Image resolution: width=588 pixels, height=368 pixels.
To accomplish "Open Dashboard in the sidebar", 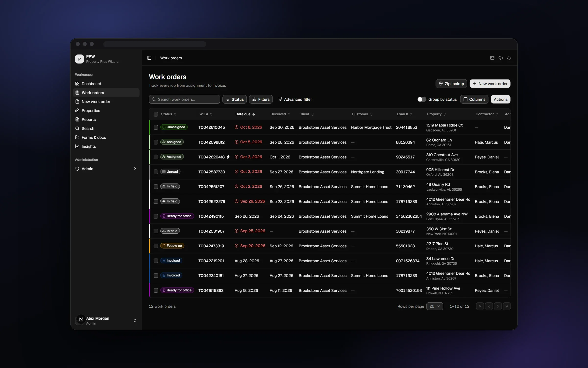I will (106, 84).
